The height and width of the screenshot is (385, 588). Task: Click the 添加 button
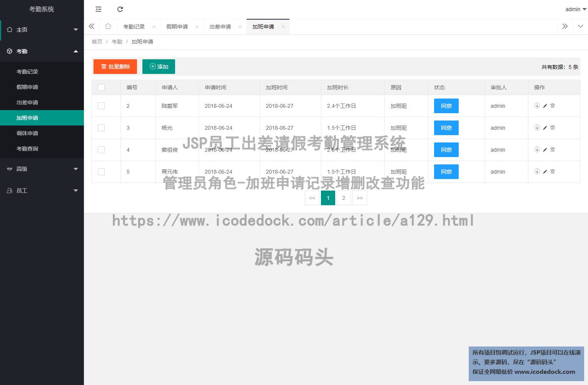click(x=159, y=67)
